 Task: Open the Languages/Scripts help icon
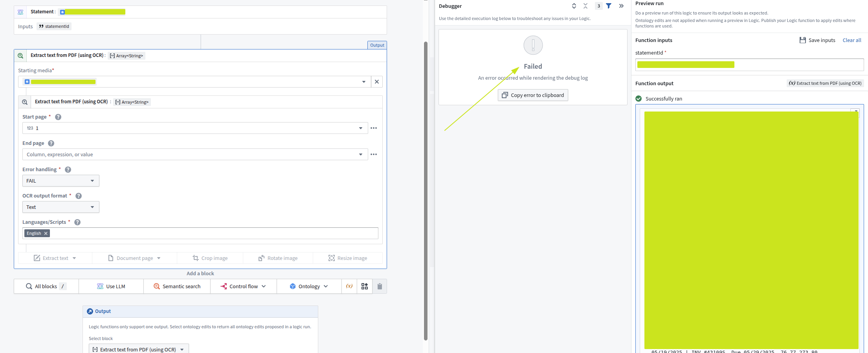77,222
